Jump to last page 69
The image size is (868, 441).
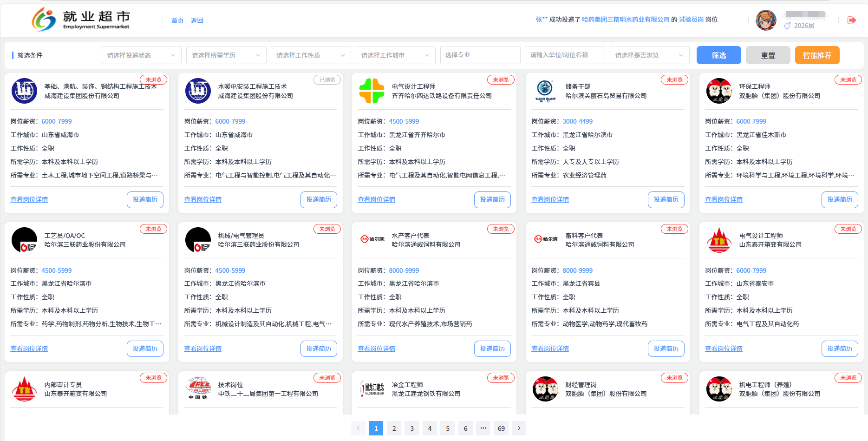(501, 428)
